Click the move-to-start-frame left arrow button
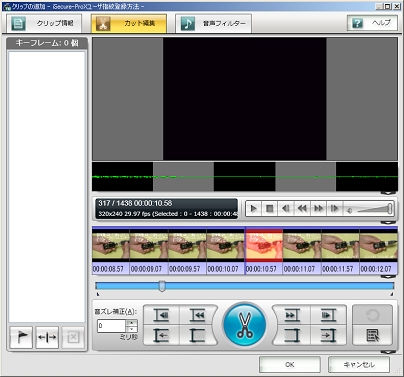This screenshot has width=404, height=377. 161,335
